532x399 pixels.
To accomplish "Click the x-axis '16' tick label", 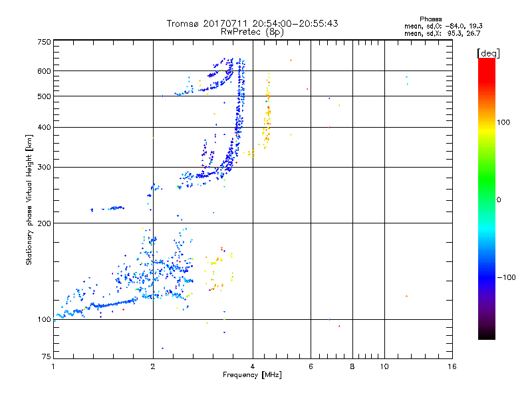I will (452, 366).
